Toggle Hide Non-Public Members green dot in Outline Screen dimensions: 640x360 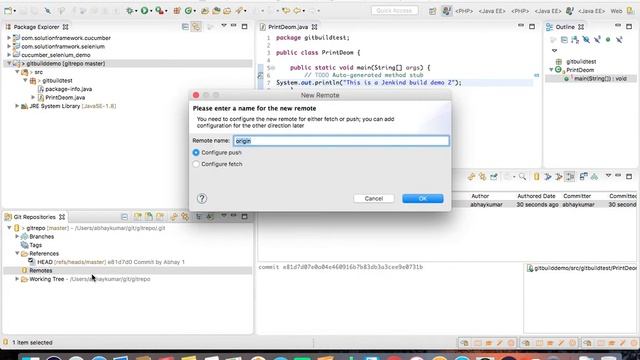click(608, 40)
